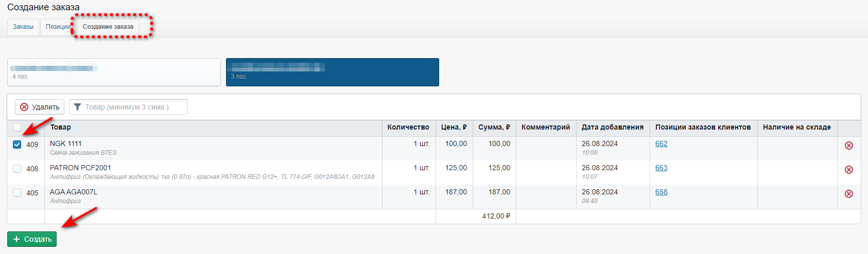Click the AGA AGA007L product name

(x=74, y=192)
